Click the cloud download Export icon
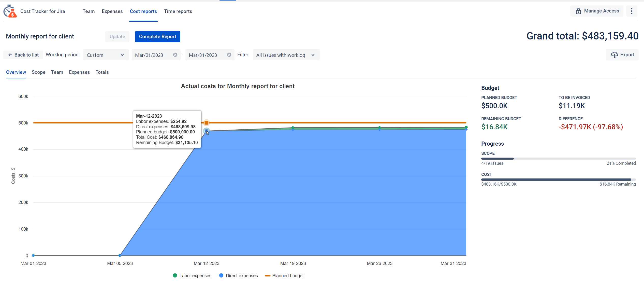This screenshot has width=644, height=292. click(614, 55)
